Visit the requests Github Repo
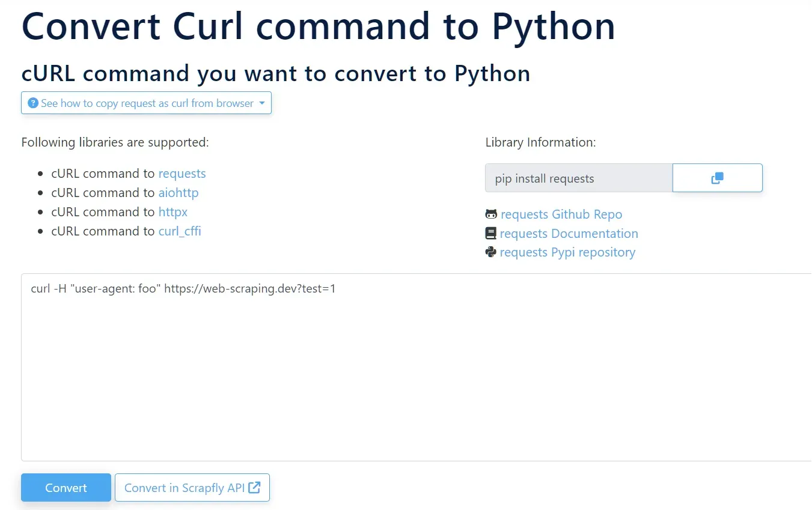The height and width of the screenshot is (510, 812). point(561,214)
